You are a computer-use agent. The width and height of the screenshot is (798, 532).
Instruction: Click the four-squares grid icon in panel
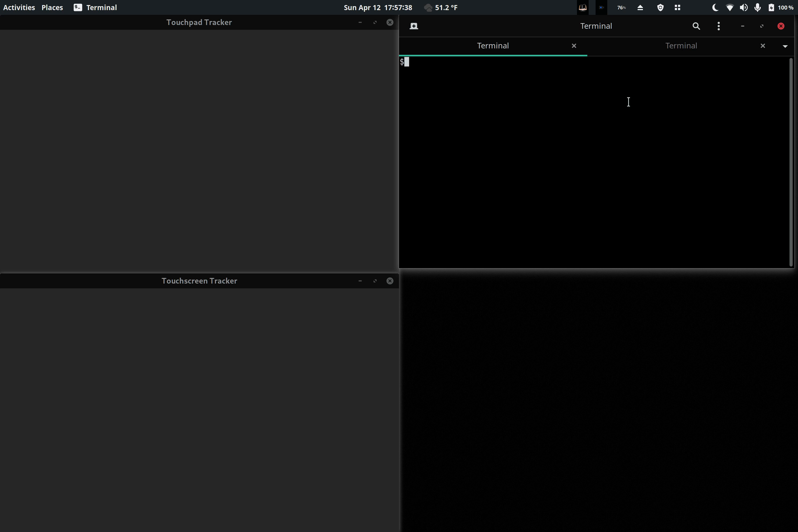tap(677, 7)
